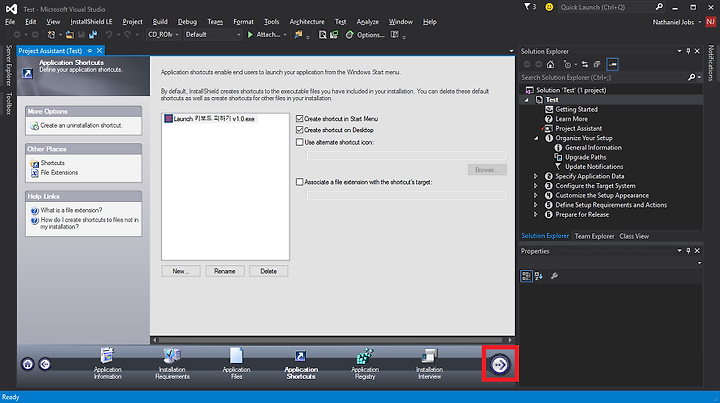Screen dimensions: 720x403
Task: Click Properties panel alphabetical sort icon
Action: [x=539, y=276]
